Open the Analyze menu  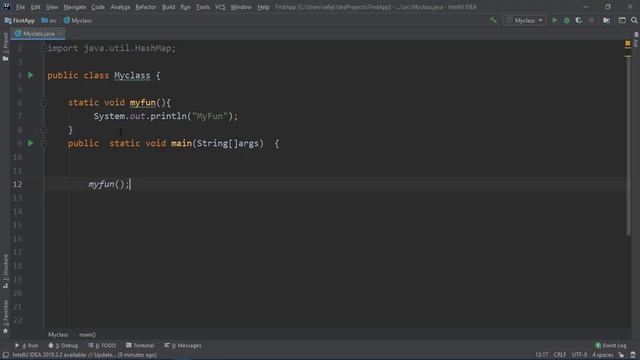point(120,7)
